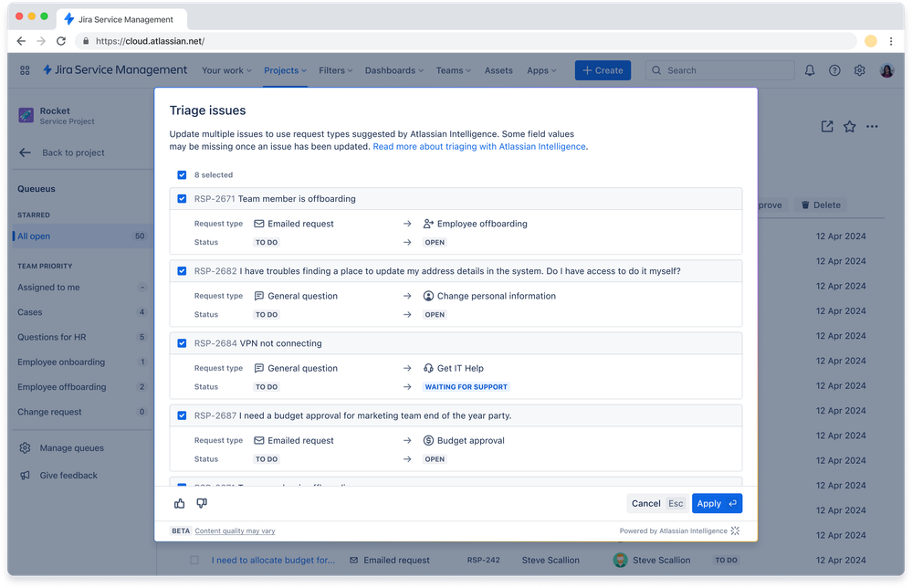Viewport: 912px width, 588px height.
Task: Expand the Teams dropdown
Action: point(454,70)
